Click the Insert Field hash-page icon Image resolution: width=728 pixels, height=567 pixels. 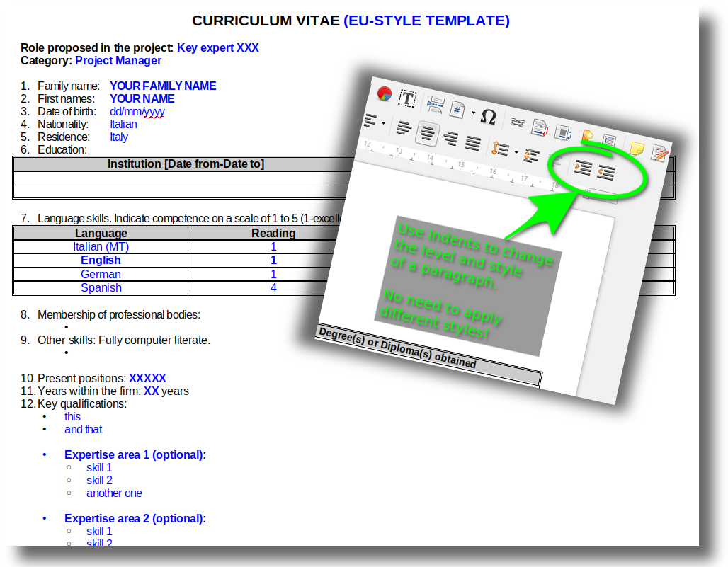point(457,110)
